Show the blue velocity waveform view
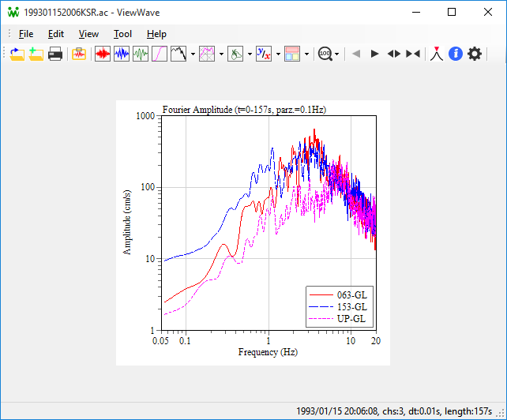Viewport: 507px width, 420px height. tap(122, 54)
